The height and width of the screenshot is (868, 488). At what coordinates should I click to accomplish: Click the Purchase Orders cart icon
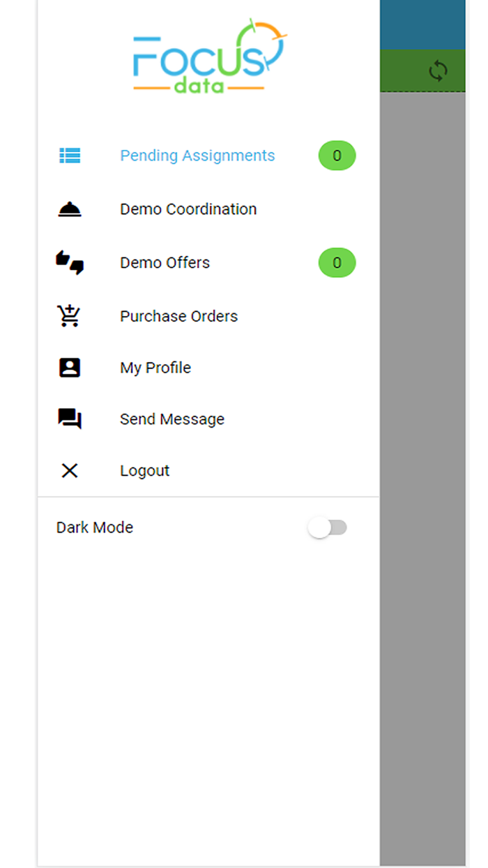(70, 316)
